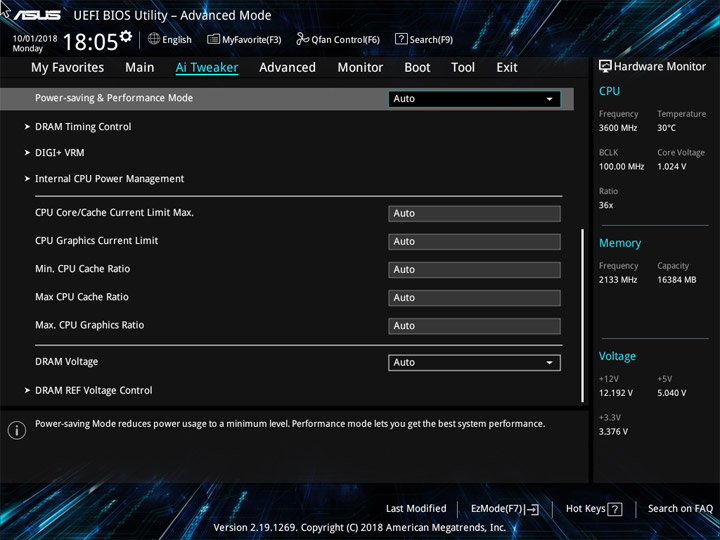Click the 3600 MHz CPU frequency value
The image size is (720, 540).
[618, 128]
